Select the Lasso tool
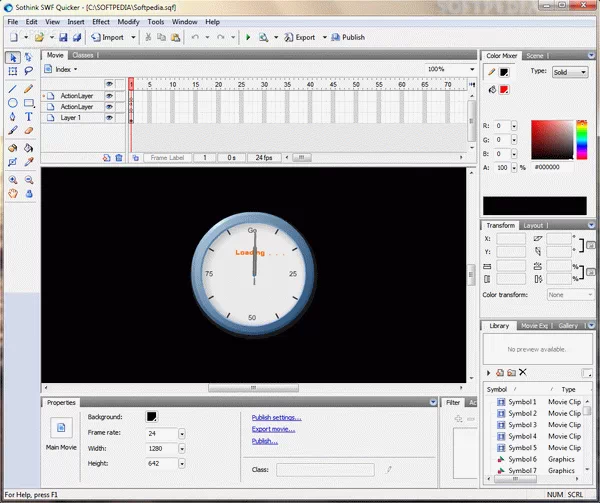 29,71
